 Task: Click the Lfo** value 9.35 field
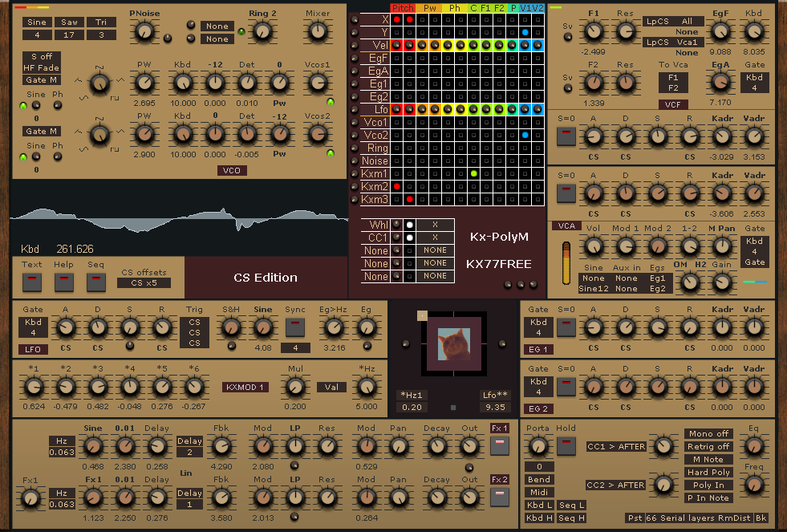pyautogui.click(x=495, y=408)
